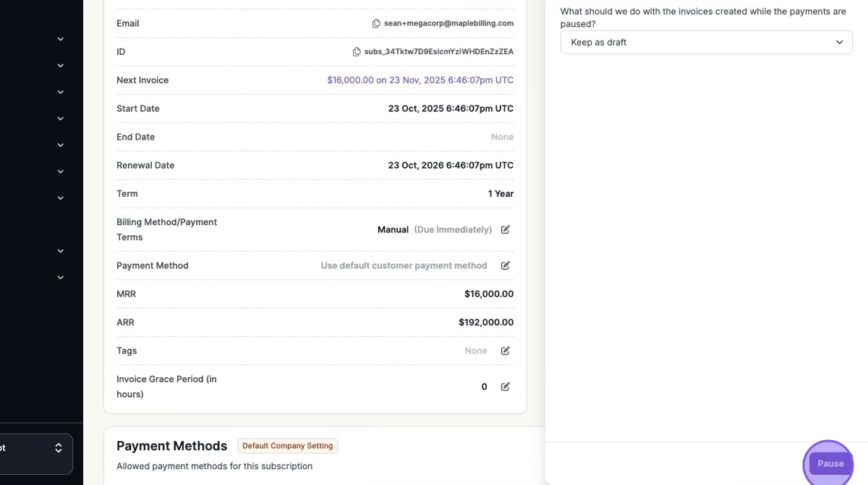Image resolution: width=868 pixels, height=485 pixels.
Task: Copy the customer email address
Action: click(x=376, y=23)
